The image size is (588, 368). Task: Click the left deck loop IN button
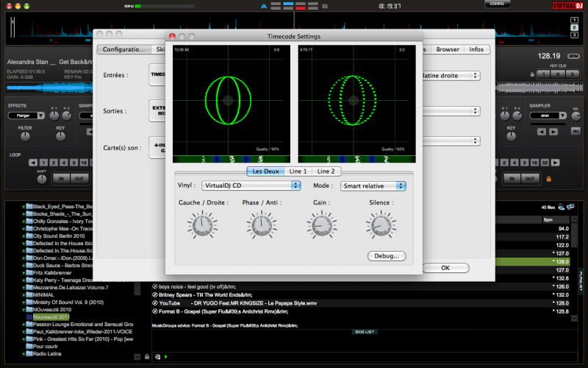(61, 179)
